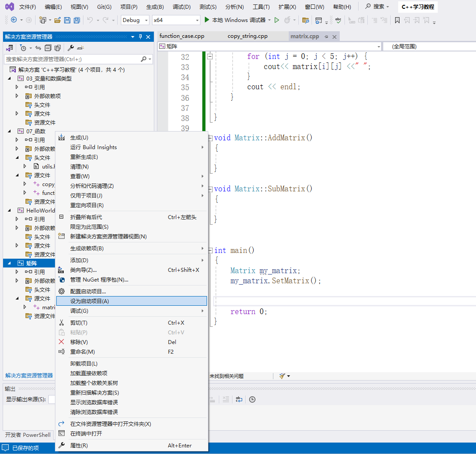This screenshot has width=476, height=454.
Task: Close the matrix.cpp tab
Action: click(334, 37)
